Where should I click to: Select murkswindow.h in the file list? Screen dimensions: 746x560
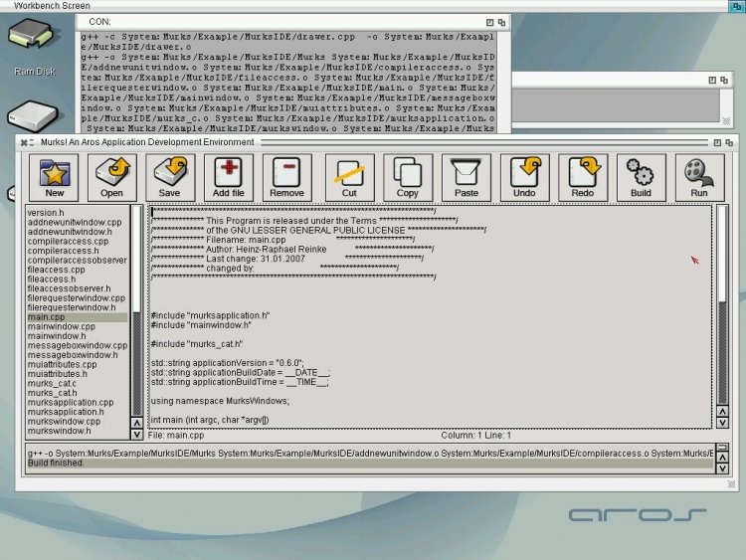[x=77, y=431]
